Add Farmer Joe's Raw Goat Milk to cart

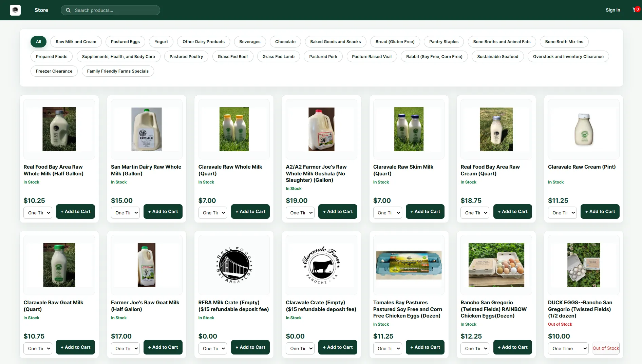pyautogui.click(x=163, y=347)
